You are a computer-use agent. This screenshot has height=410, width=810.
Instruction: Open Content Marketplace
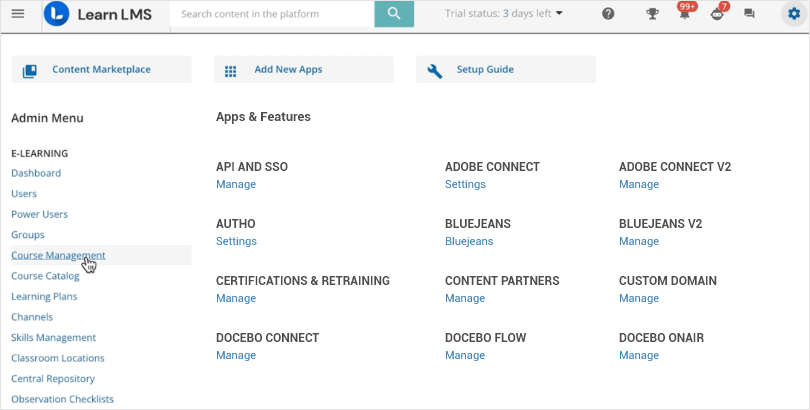click(x=101, y=69)
